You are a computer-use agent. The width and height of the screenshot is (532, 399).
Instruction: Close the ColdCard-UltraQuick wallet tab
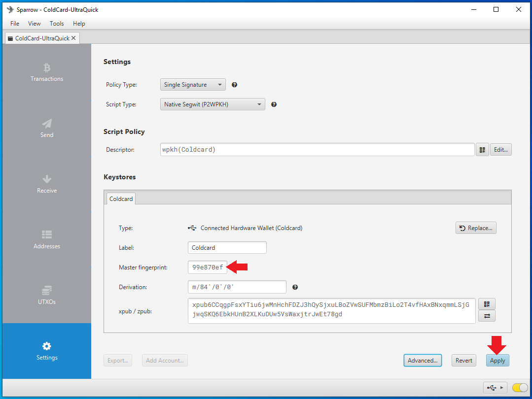tap(73, 38)
